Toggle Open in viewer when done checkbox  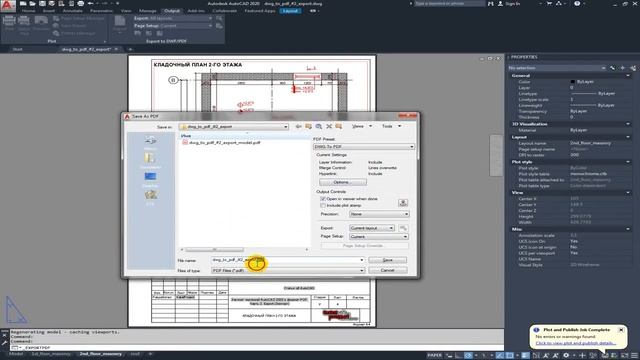click(x=323, y=199)
